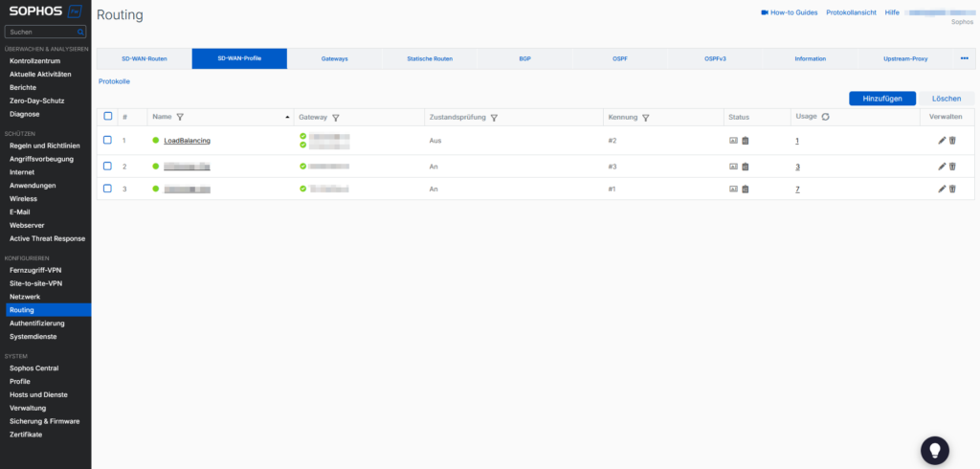Open the Protokolle link
The image size is (980, 469).
click(114, 81)
